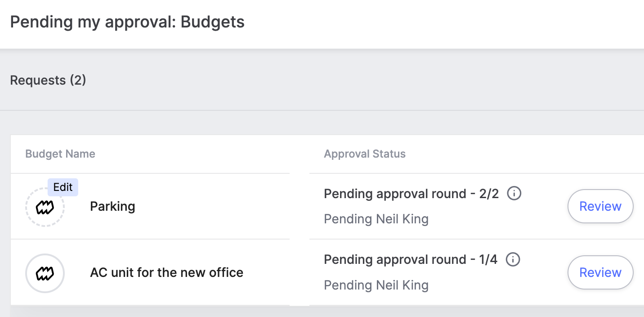This screenshot has width=644, height=317.
Task: Click empty gray area right of Requests heading
Action: pyautogui.click(x=360, y=80)
